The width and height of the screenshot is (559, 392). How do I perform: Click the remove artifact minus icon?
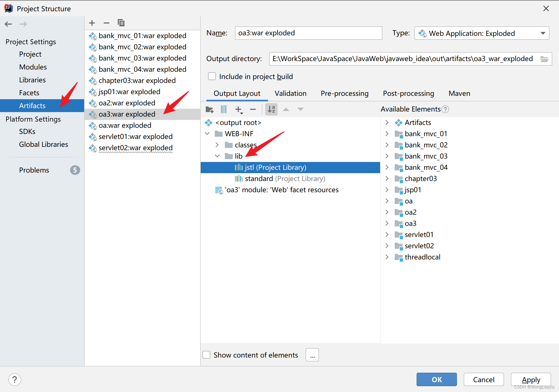pyautogui.click(x=106, y=23)
